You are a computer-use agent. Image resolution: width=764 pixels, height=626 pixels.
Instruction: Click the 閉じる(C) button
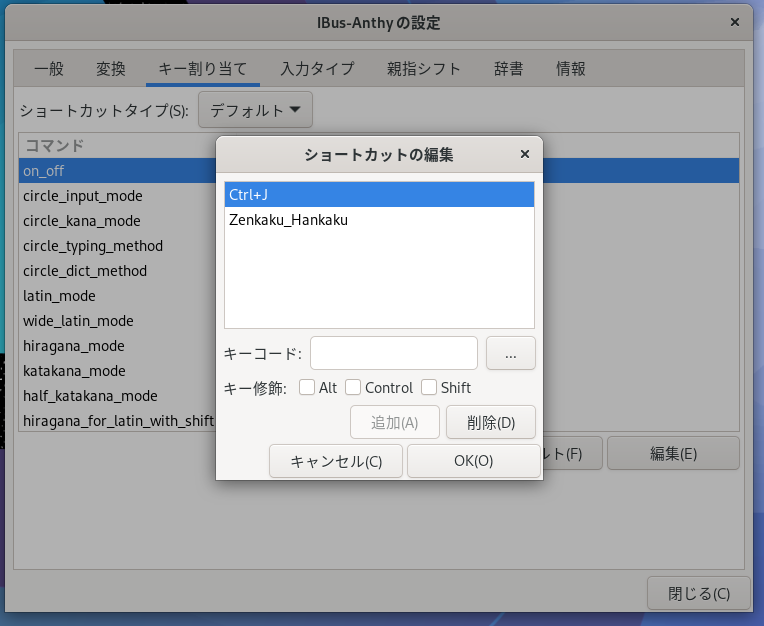coord(699,593)
